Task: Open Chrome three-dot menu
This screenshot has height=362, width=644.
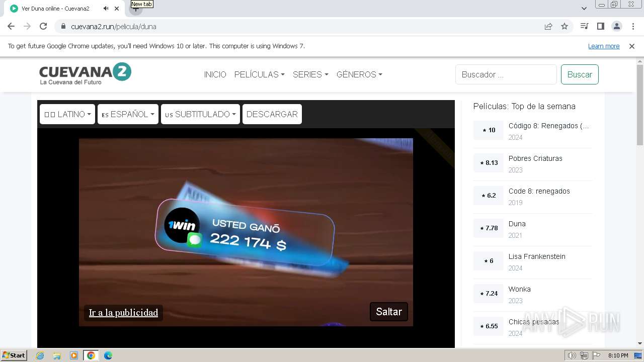Action: click(x=633, y=27)
